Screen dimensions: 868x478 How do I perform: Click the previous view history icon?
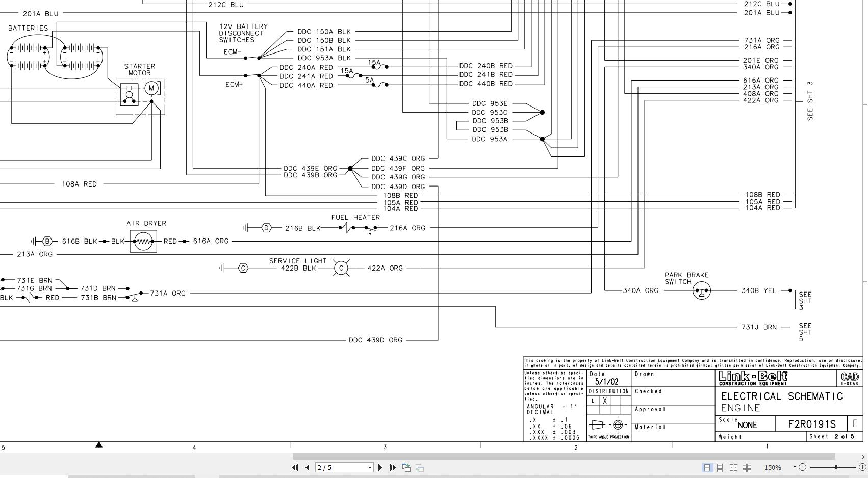406,467
